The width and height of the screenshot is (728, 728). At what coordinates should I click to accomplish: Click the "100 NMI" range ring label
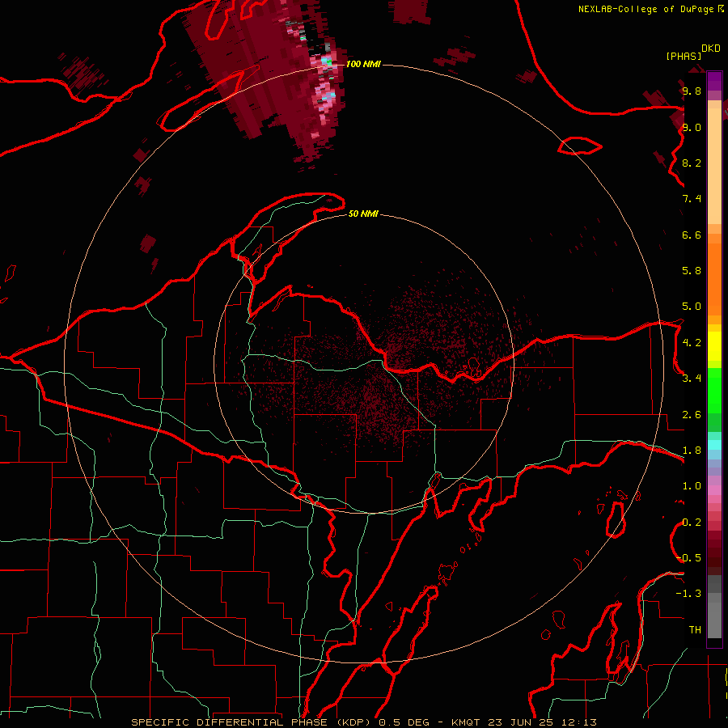pos(363,64)
